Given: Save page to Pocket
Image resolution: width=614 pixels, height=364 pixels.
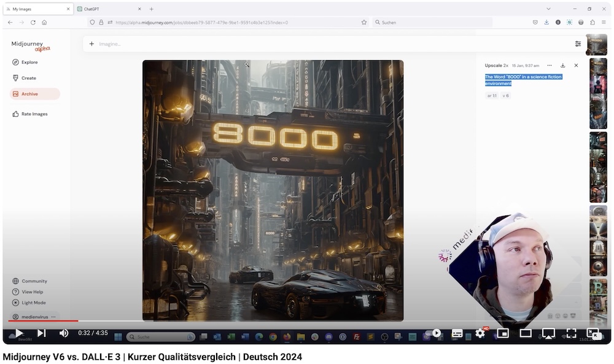Looking at the screenshot, I should click(x=535, y=22).
